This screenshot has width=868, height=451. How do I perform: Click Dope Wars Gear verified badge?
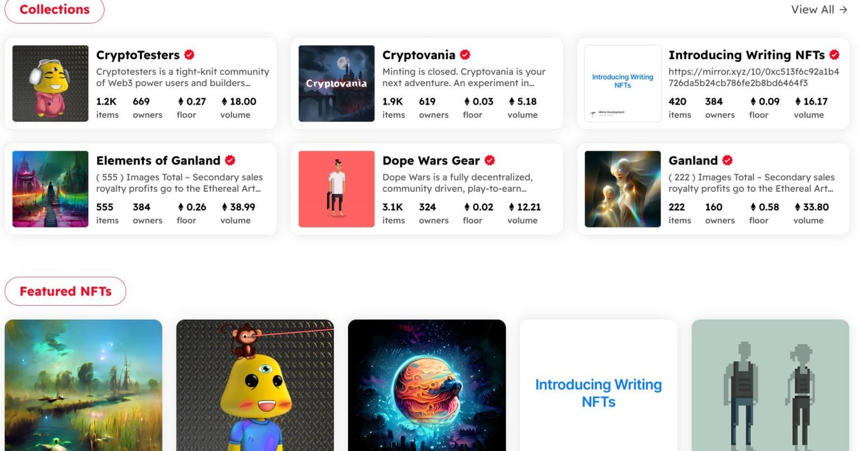pos(490,161)
